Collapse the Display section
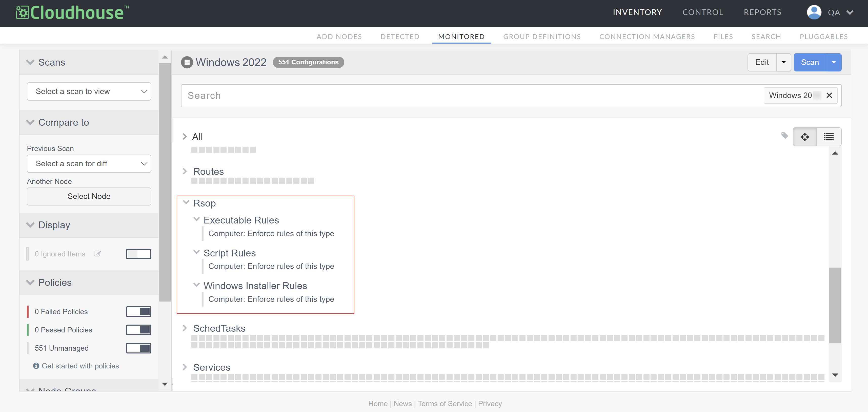868x412 pixels. point(30,225)
